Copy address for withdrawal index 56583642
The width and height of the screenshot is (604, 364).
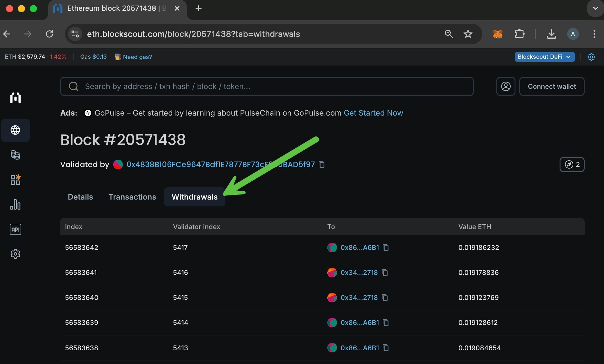(x=386, y=248)
